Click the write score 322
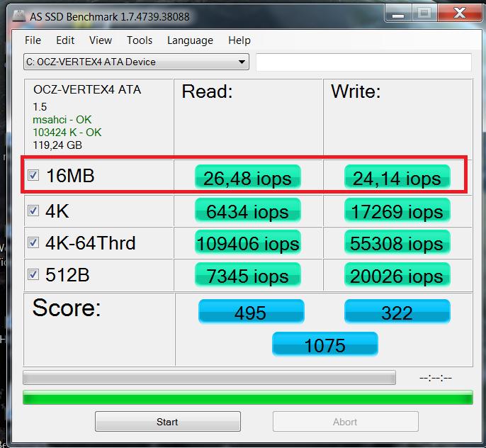The width and height of the screenshot is (486, 448). (x=397, y=312)
